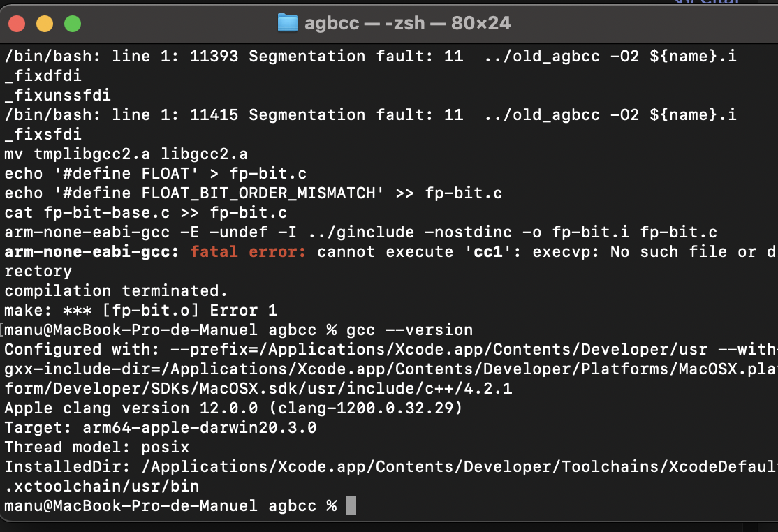Click the "cat fp-bit-base.c >> fp-bit.c" line

pos(145,212)
